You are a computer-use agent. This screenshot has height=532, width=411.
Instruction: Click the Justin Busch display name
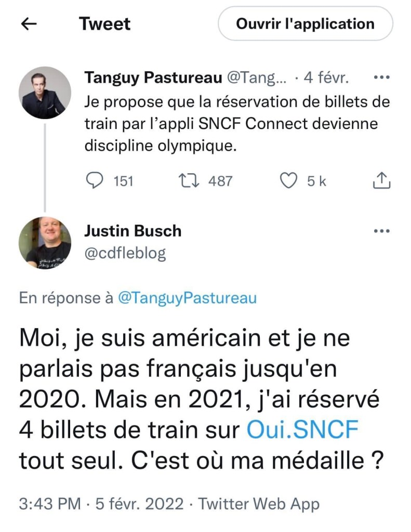132,231
